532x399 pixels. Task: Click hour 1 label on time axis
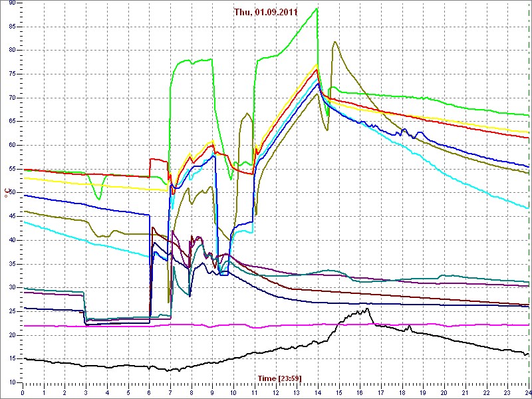click(x=44, y=392)
